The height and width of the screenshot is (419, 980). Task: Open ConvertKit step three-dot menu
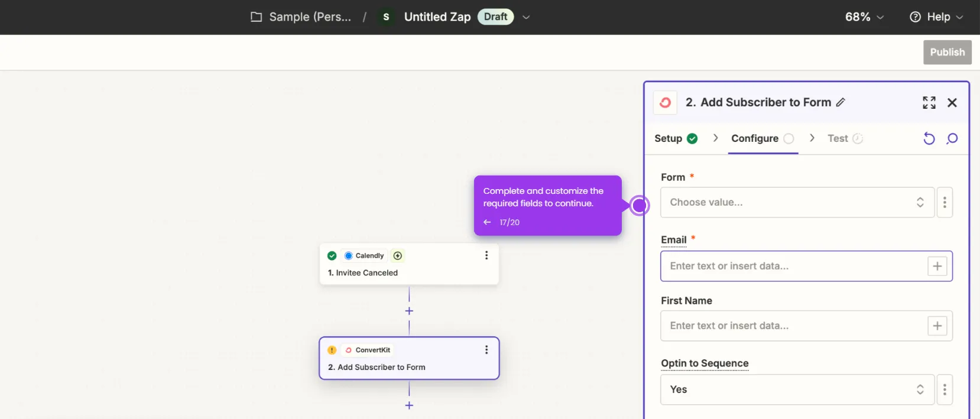pos(486,350)
